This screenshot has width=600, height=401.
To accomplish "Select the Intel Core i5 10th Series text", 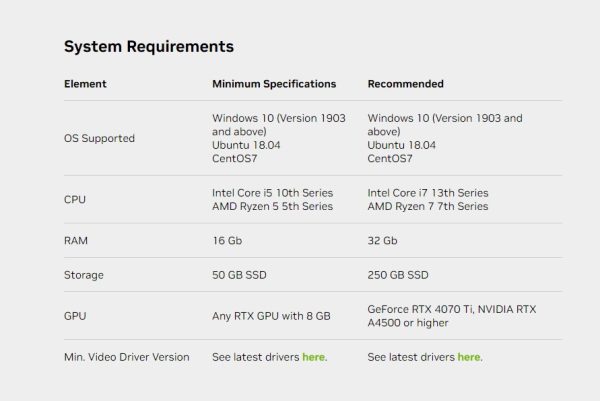I will click(x=272, y=192).
